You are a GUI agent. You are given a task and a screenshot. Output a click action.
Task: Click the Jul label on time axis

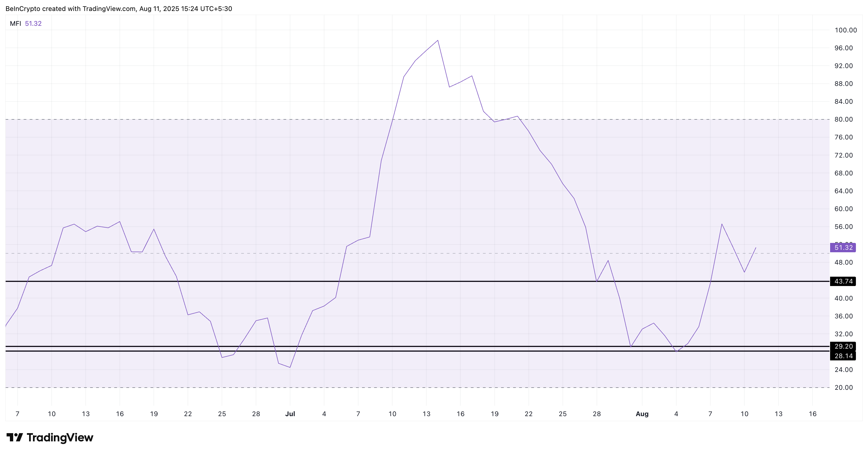pyautogui.click(x=290, y=414)
